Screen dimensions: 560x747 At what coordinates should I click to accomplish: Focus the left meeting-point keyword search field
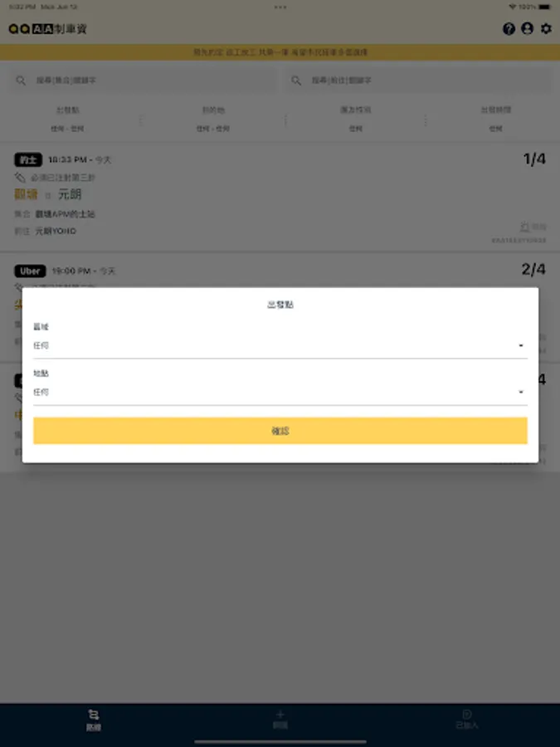pyautogui.click(x=143, y=81)
